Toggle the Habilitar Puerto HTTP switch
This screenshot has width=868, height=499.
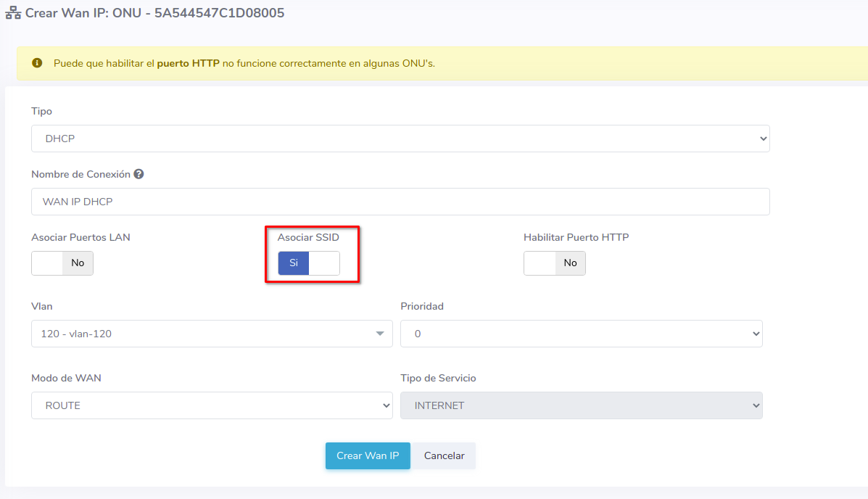(x=554, y=263)
